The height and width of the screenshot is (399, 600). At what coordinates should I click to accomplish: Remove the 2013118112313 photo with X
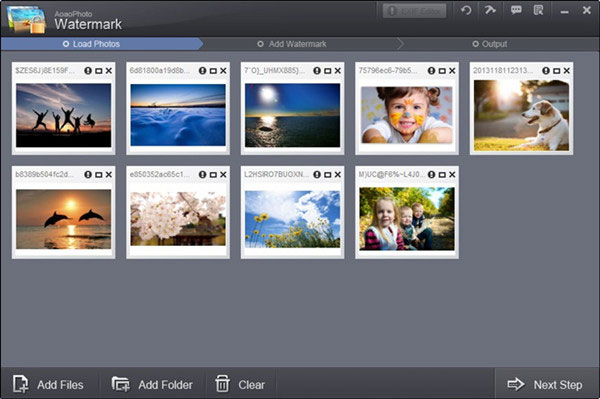567,71
